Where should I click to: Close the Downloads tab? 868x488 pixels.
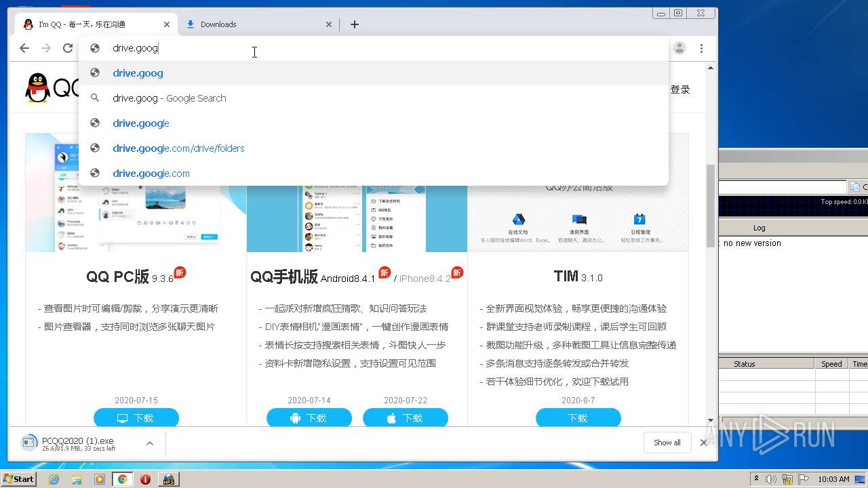point(329,24)
